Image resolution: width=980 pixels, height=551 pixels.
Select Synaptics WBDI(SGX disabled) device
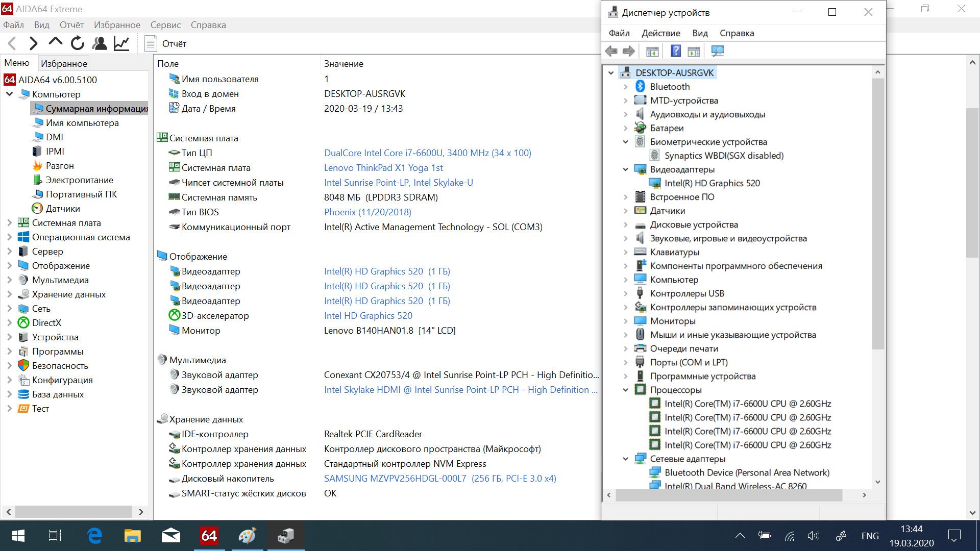pyautogui.click(x=724, y=156)
